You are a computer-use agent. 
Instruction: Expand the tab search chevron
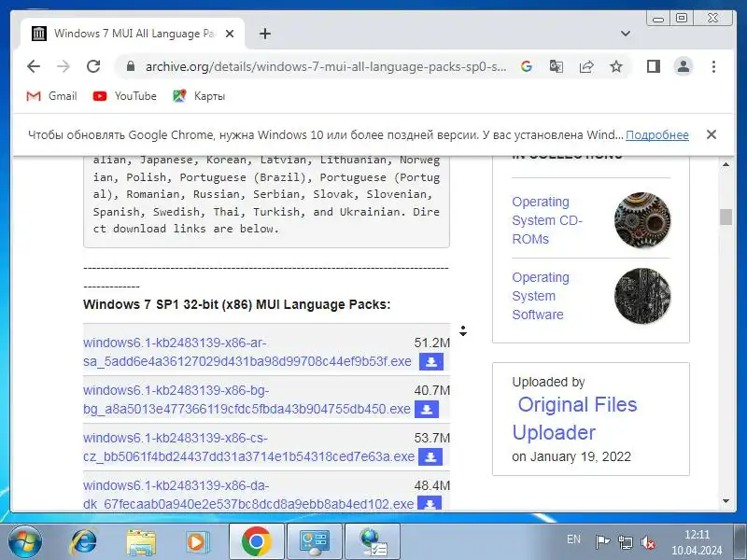tap(626, 34)
